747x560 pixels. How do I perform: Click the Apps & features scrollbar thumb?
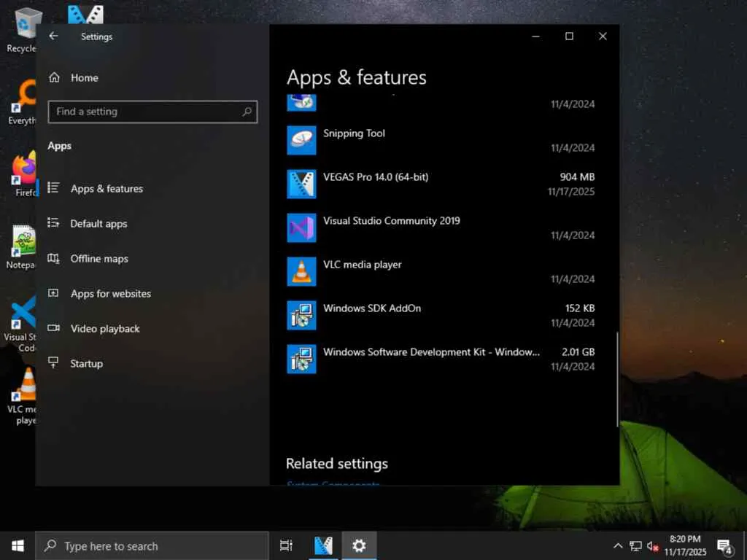[617, 379]
